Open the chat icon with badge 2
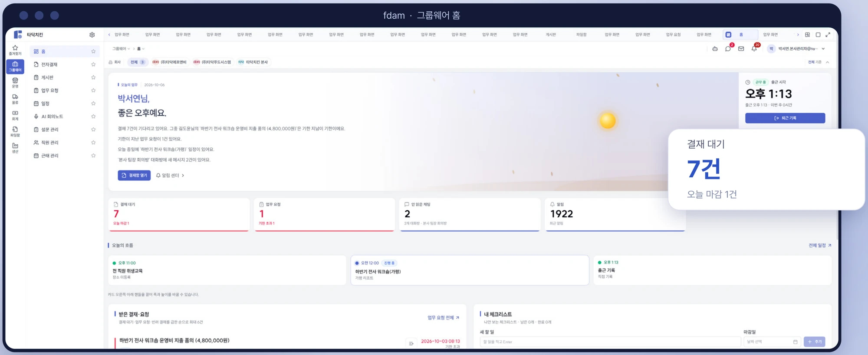This screenshot has width=868, height=355. pos(728,49)
